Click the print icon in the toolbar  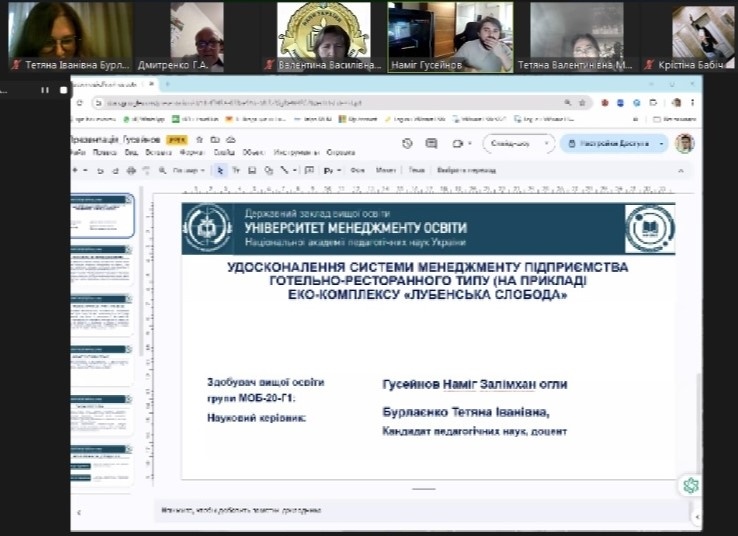(129, 171)
